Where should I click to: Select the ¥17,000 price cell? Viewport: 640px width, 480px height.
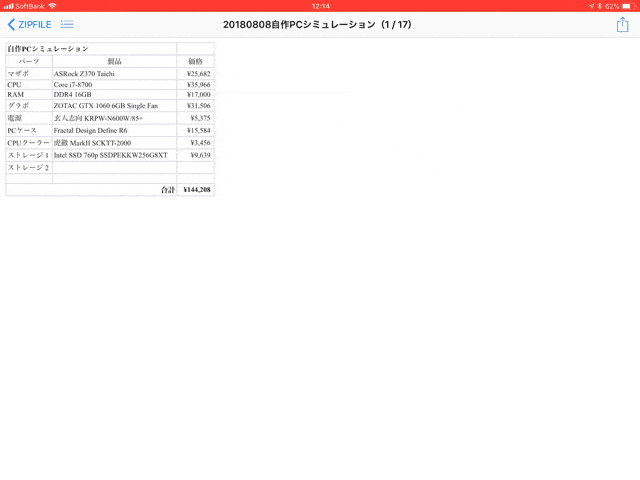coord(196,94)
